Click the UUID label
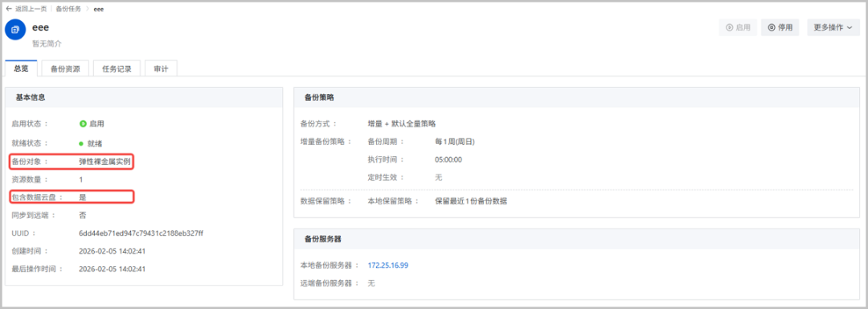Image resolution: width=868 pixels, height=309 pixels. click(x=23, y=233)
